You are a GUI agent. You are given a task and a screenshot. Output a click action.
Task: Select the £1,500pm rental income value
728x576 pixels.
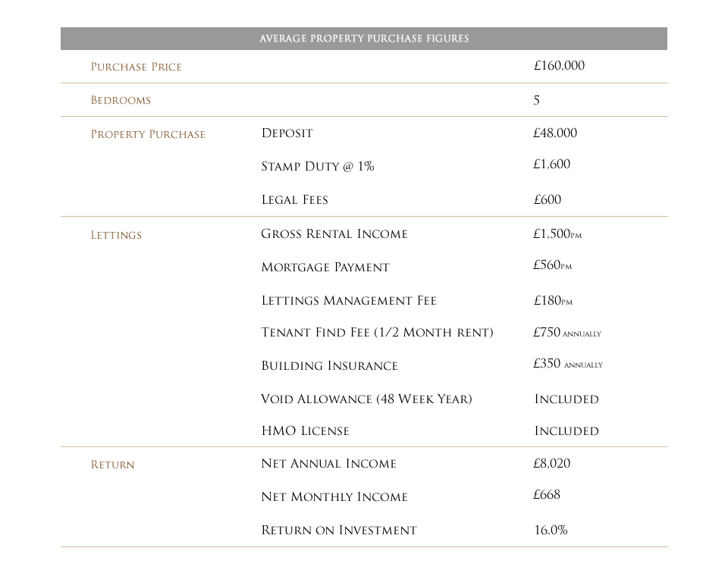point(557,234)
